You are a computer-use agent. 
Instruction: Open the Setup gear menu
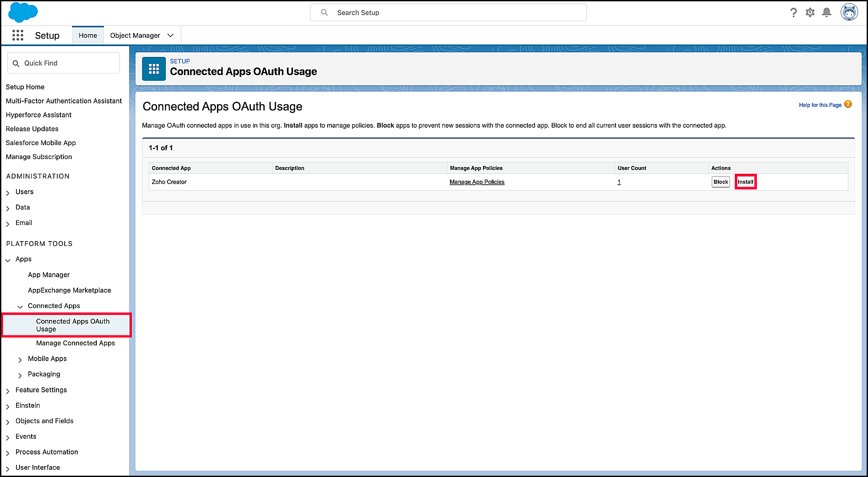[x=810, y=13]
